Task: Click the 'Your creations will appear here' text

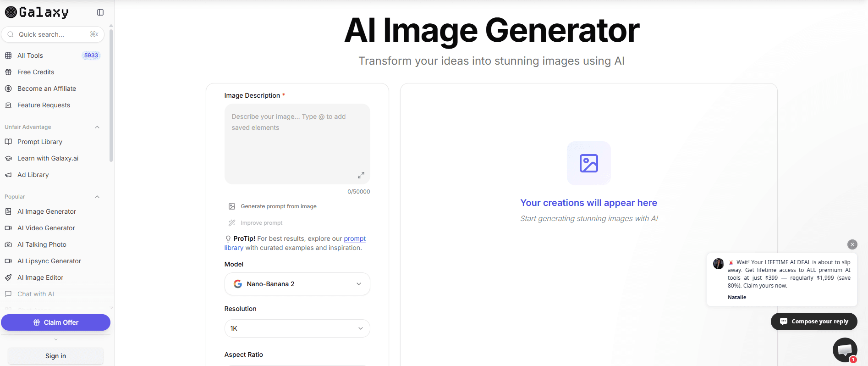Action: tap(589, 203)
